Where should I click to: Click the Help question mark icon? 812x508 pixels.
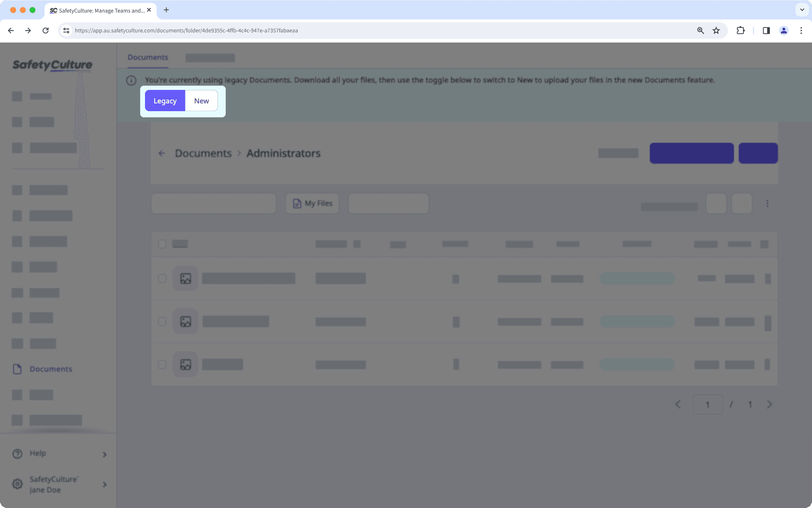[x=17, y=454]
